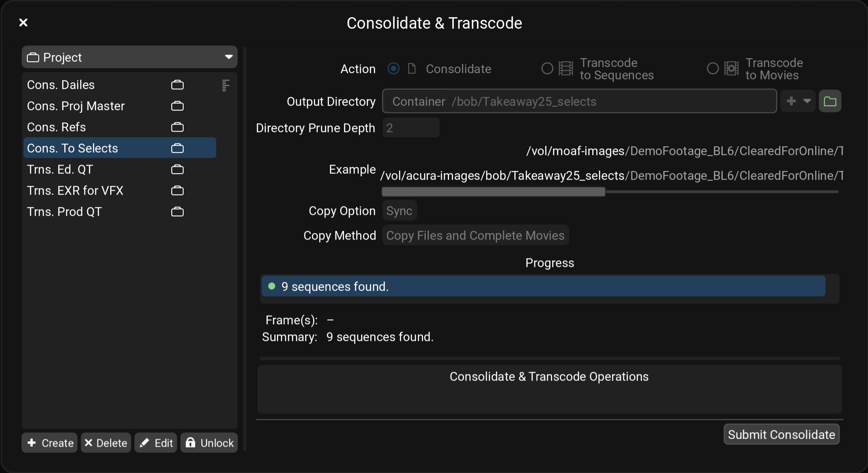Select the Trns. Prod QT preset
868x473 pixels.
coord(64,212)
